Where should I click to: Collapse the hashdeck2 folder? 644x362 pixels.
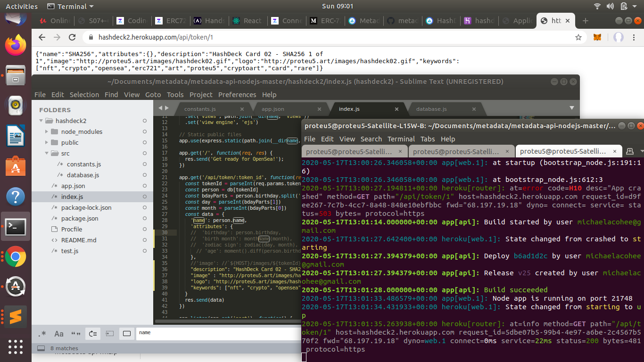[x=42, y=121]
